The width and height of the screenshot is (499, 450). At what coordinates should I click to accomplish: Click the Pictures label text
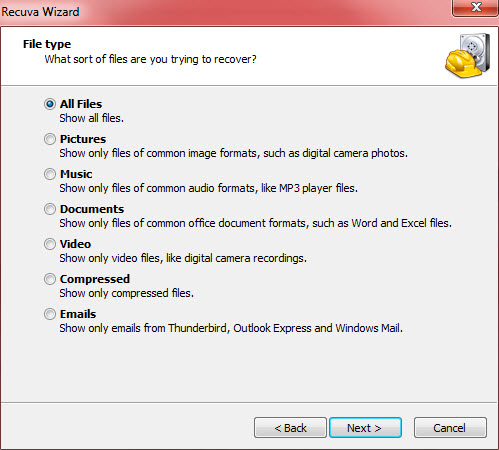coord(83,139)
